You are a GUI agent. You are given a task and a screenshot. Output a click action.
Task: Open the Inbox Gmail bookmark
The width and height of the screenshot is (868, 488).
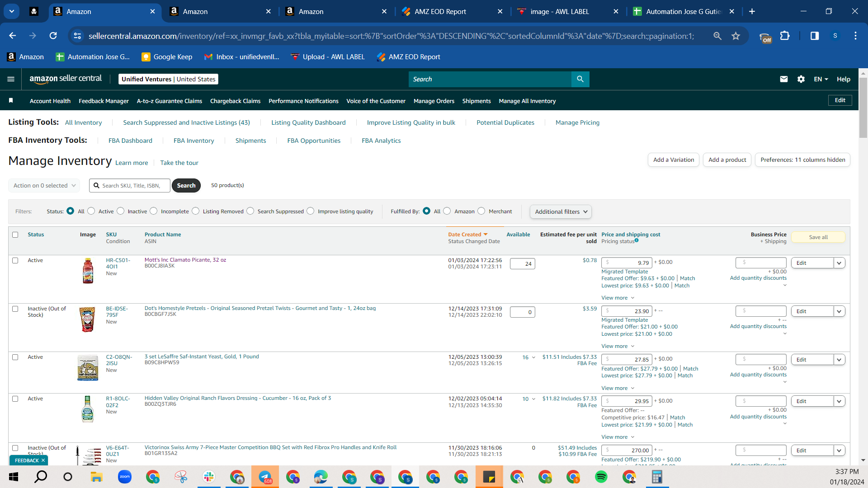(241, 56)
